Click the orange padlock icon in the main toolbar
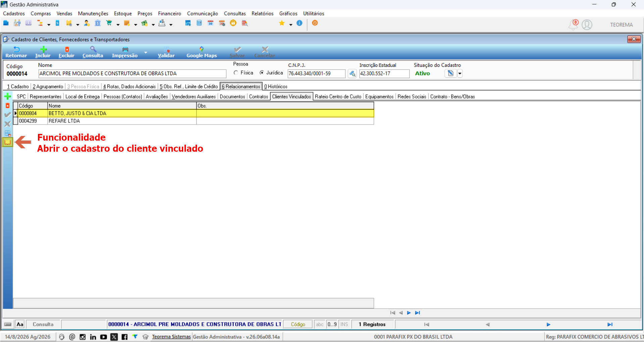The width and height of the screenshot is (644, 342). [x=233, y=23]
